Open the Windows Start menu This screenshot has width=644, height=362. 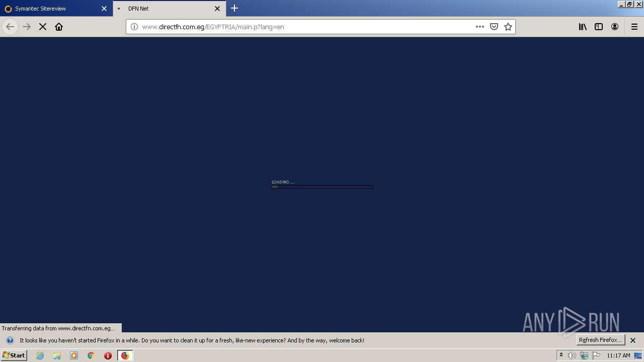pos(14,355)
